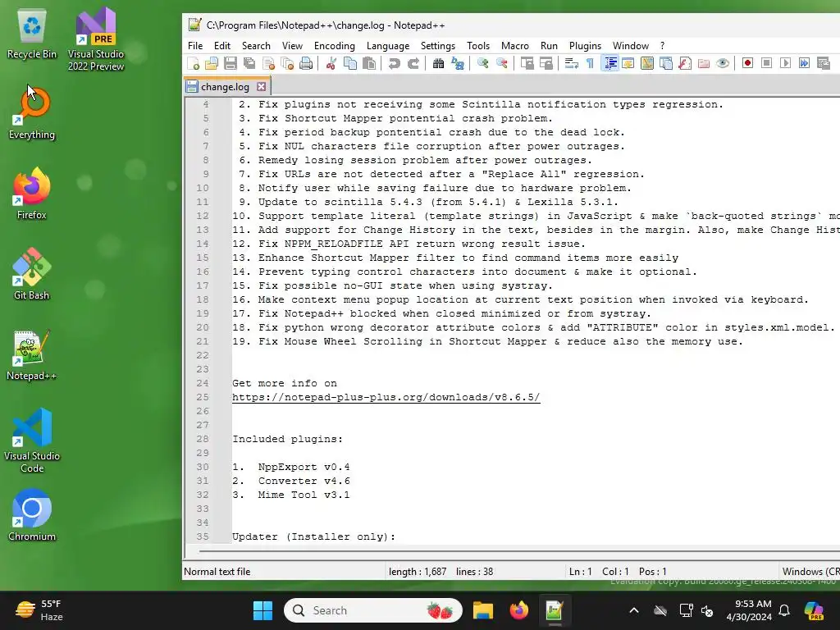The image size is (840, 630).
Task: Click the taskbar Search box
Action: point(373,610)
